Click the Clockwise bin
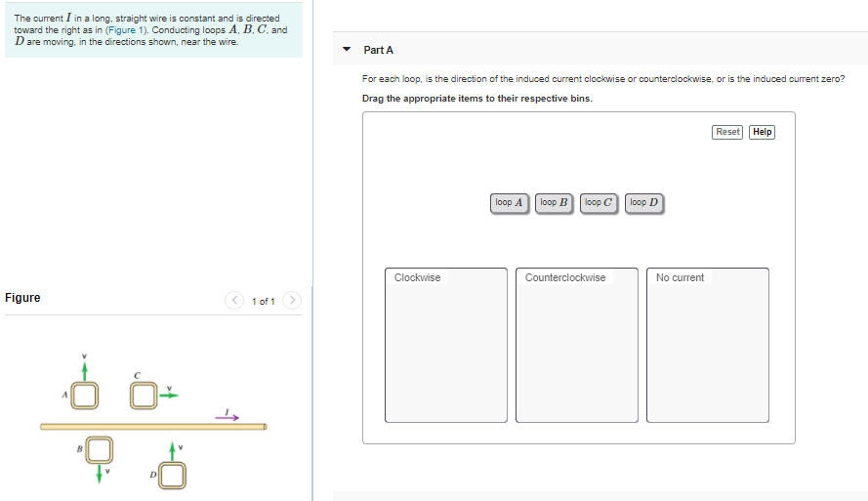The width and height of the screenshot is (868, 501). (446, 345)
